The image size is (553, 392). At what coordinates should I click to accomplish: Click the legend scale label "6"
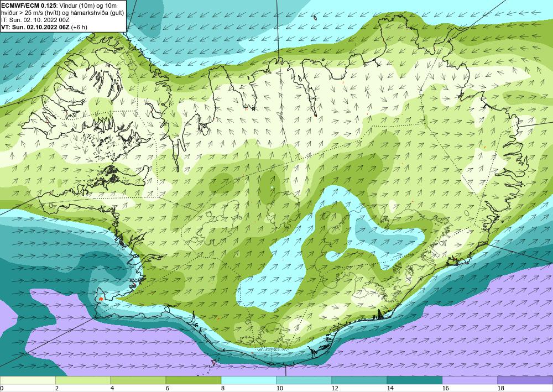168,388
